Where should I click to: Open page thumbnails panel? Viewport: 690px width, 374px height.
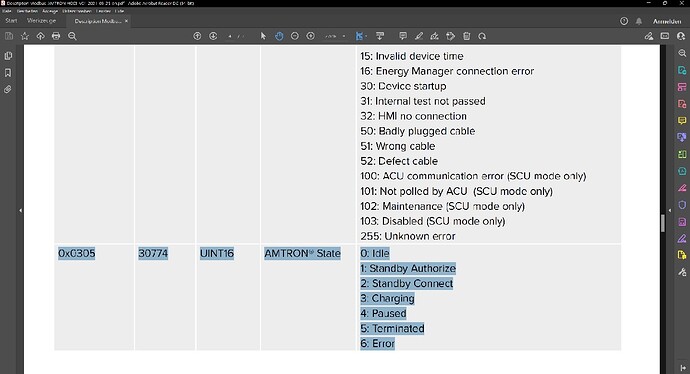[x=8, y=56]
